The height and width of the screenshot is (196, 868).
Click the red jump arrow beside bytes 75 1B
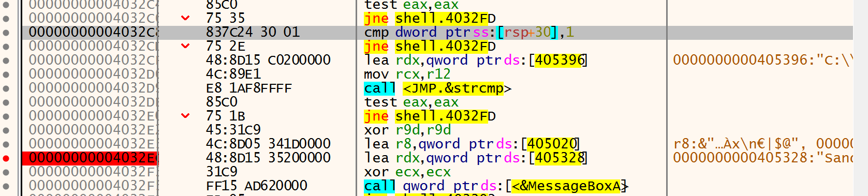pyautogui.click(x=185, y=116)
